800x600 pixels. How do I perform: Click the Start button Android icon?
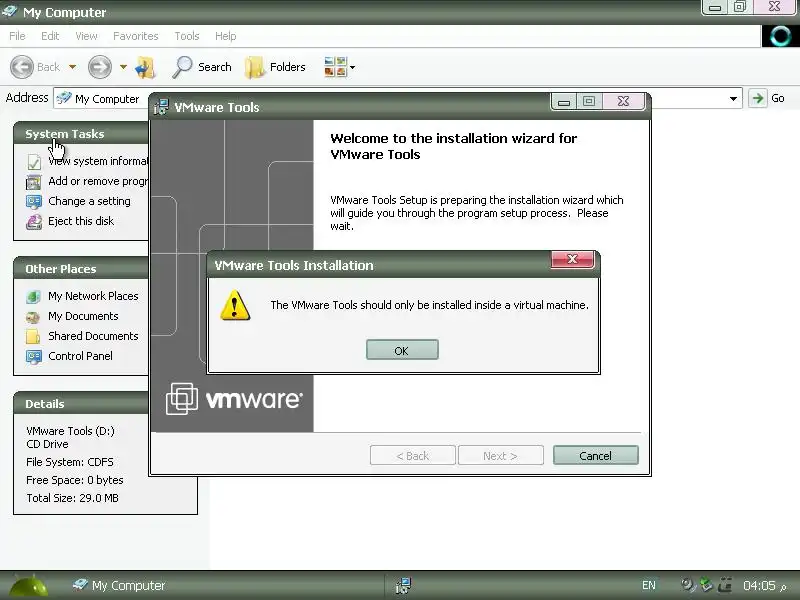[29, 586]
